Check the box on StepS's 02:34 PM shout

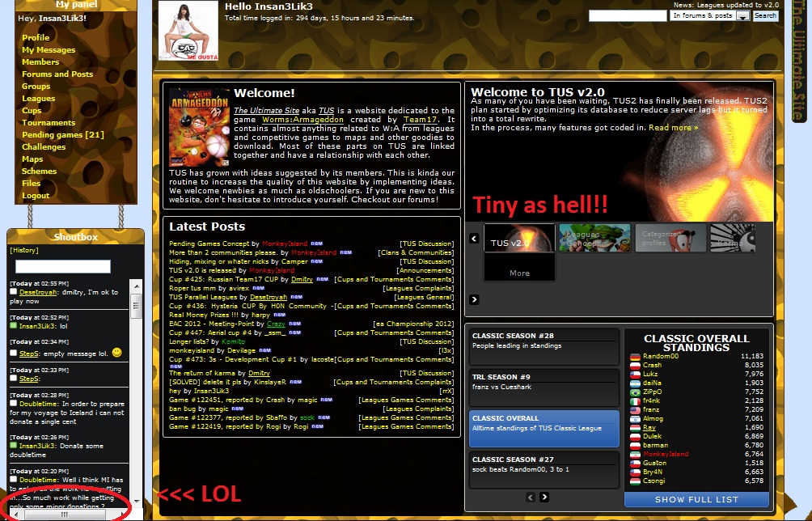click(x=14, y=353)
